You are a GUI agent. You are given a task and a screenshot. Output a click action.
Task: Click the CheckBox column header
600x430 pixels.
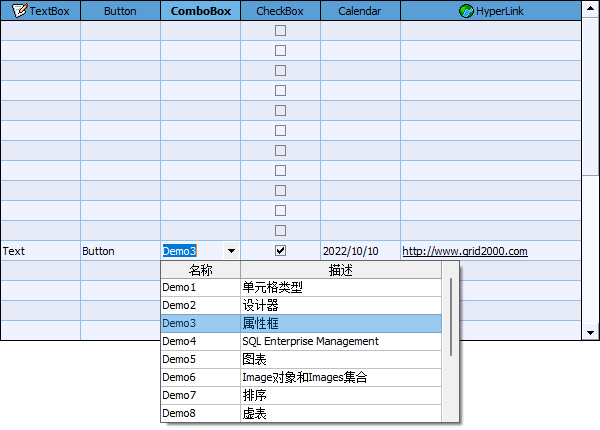[x=280, y=11]
